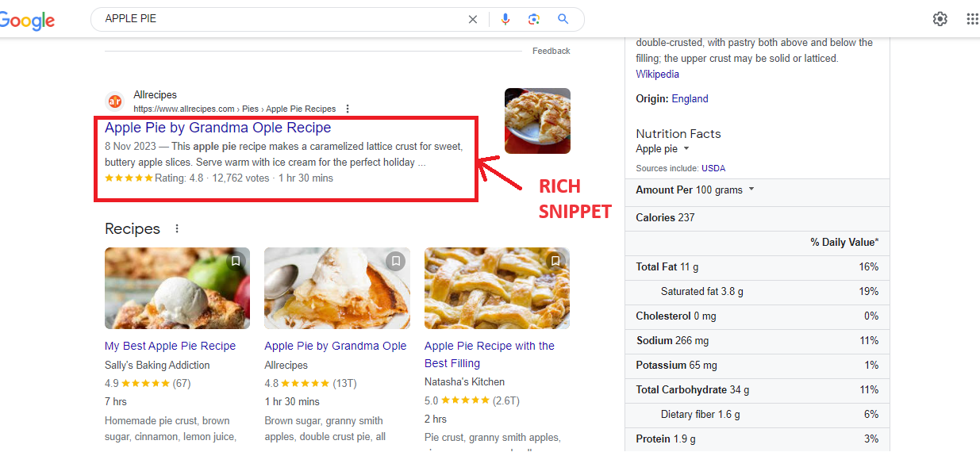Click in the APPLE PIE search field
This screenshot has width=980, height=475.
click(278, 19)
